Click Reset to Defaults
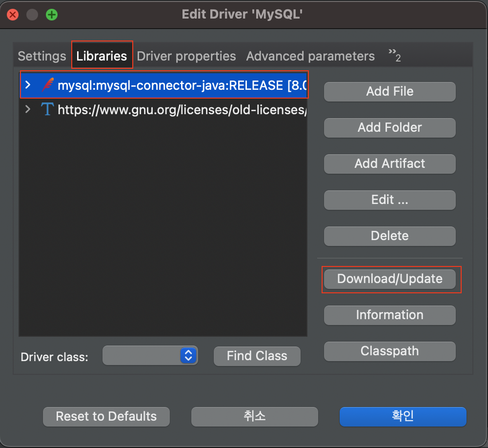This screenshot has width=488, height=448. pos(106,417)
